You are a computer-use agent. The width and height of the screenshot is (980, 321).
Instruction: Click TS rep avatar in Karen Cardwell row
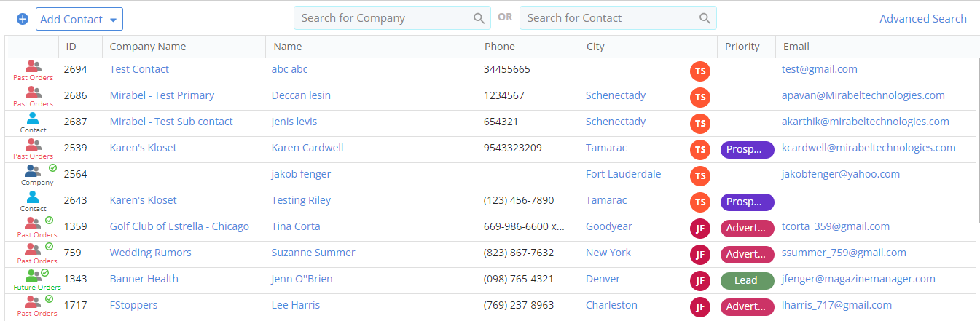pyautogui.click(x=699, y=150)
